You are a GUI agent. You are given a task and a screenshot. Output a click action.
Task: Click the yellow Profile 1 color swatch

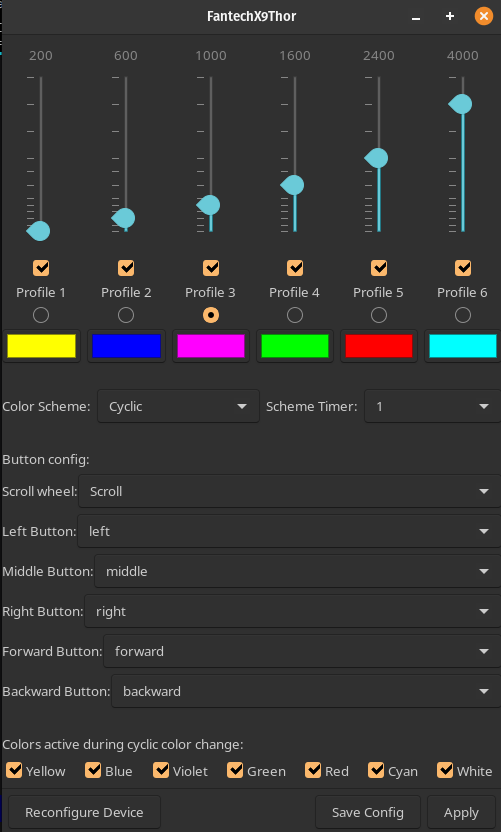point(41,346)
